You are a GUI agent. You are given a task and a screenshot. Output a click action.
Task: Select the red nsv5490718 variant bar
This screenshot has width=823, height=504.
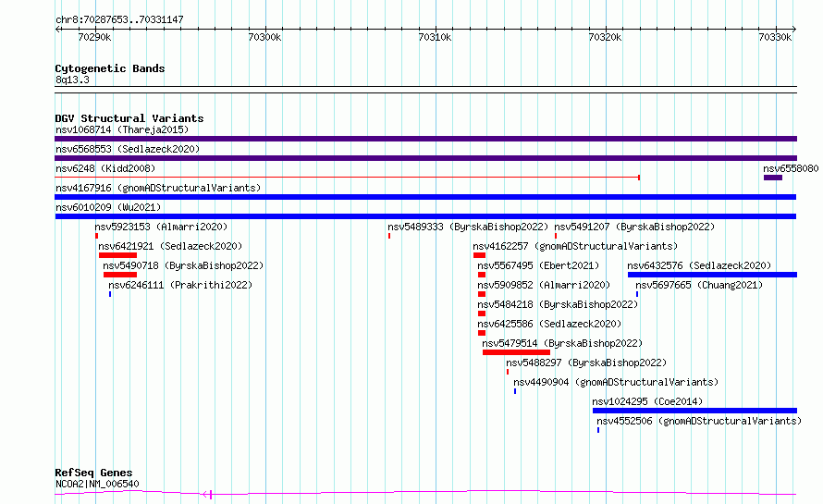click(120, 275)
